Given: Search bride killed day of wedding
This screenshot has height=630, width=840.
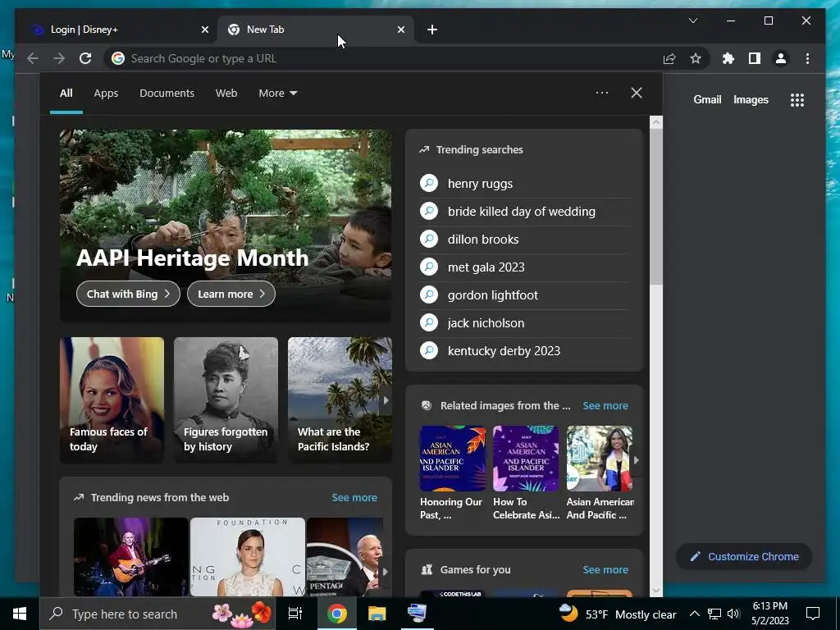Looking at the screenshot, I should click(x=524, y=211).
